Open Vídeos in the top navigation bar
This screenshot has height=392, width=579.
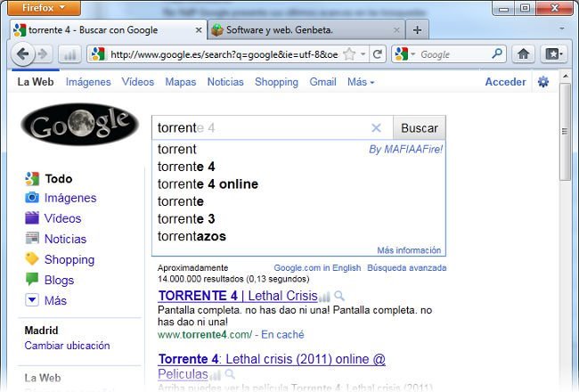(138, 82)
